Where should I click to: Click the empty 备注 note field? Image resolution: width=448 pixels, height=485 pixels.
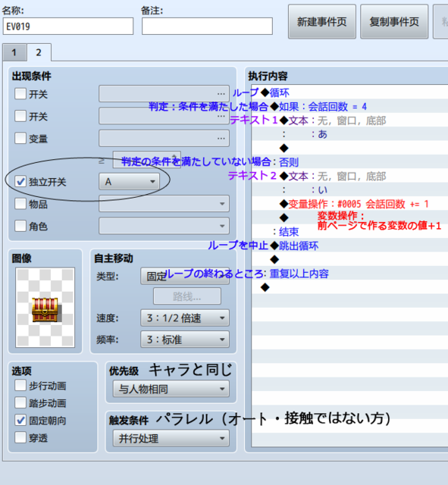click(x=207, y=27)
